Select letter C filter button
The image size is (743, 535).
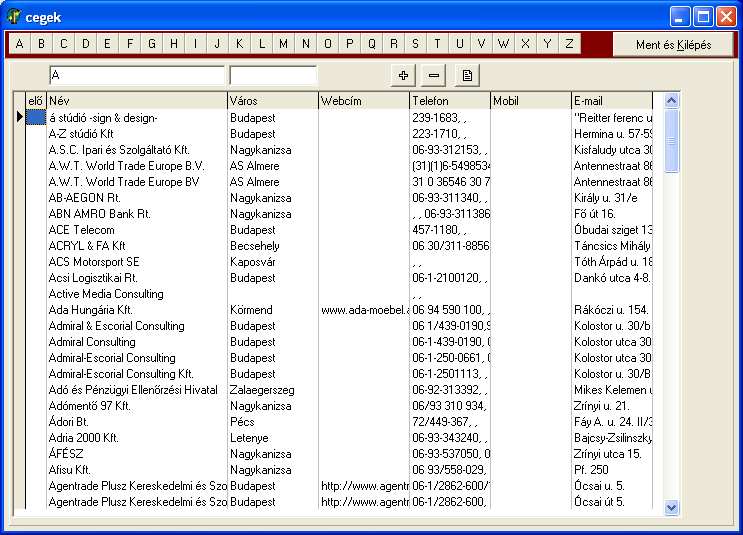coord(63,44)
